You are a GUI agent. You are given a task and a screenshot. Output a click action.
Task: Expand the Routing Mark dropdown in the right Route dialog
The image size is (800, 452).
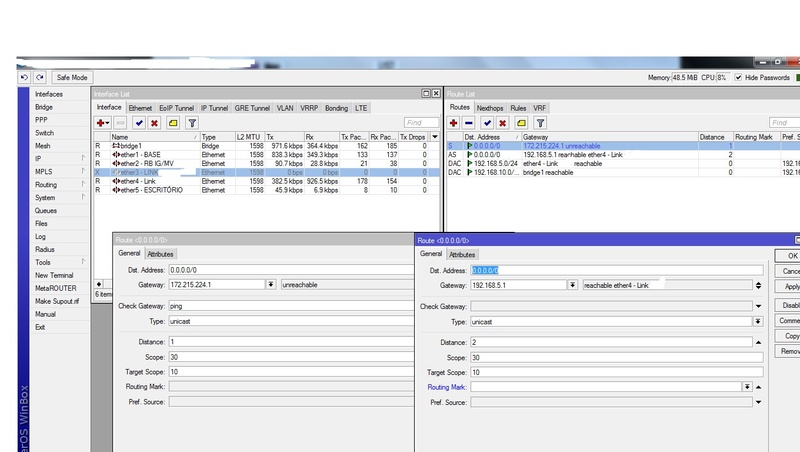click(746, 386)
